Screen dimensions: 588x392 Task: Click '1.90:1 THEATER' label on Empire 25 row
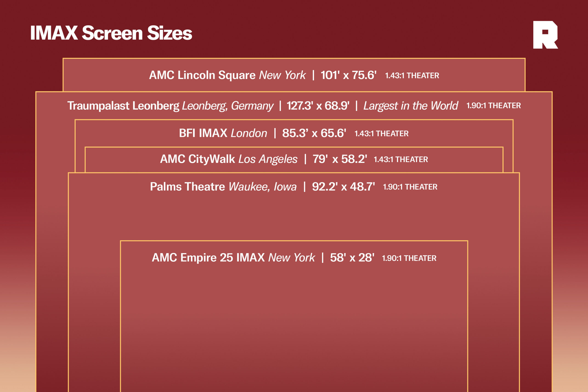[409, 258]
